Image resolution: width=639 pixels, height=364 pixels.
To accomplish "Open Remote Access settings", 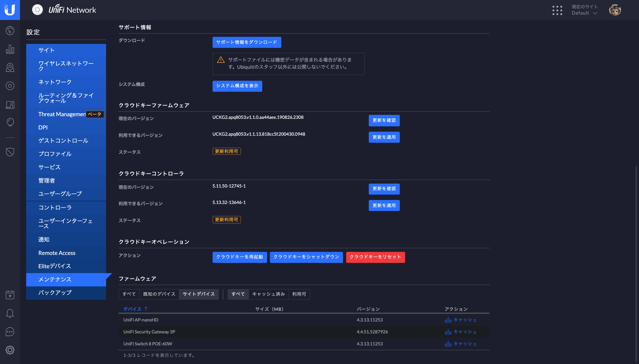I will (66, 253).
